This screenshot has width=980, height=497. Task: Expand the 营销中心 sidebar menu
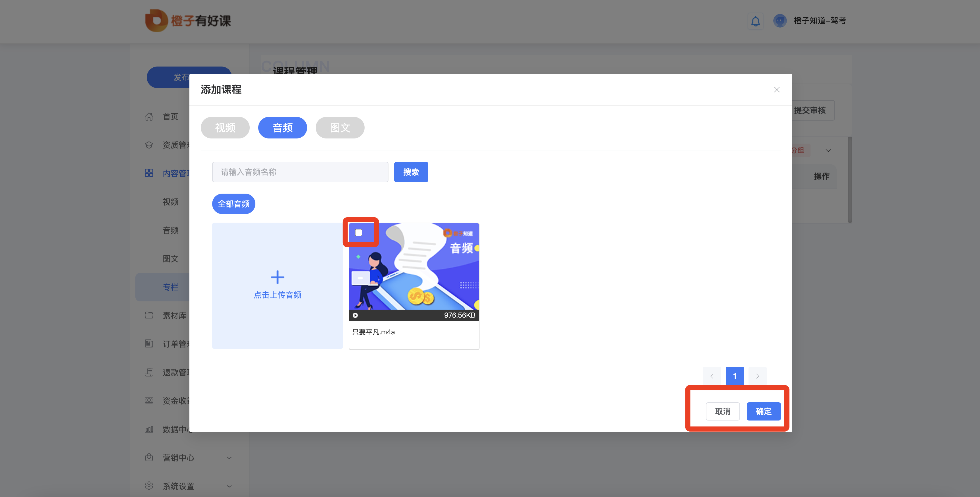coord(229,457)
